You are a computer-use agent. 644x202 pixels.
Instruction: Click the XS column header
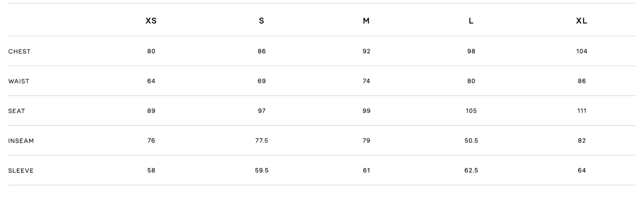[x=151, y=21]
